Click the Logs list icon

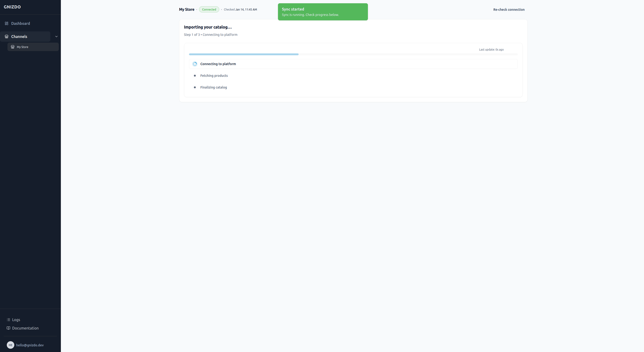point(8,320)
